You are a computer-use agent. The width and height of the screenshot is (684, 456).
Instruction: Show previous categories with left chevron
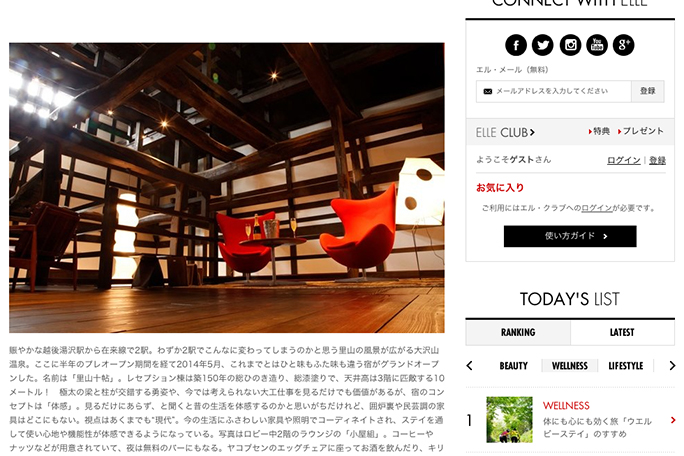(469, 366)
